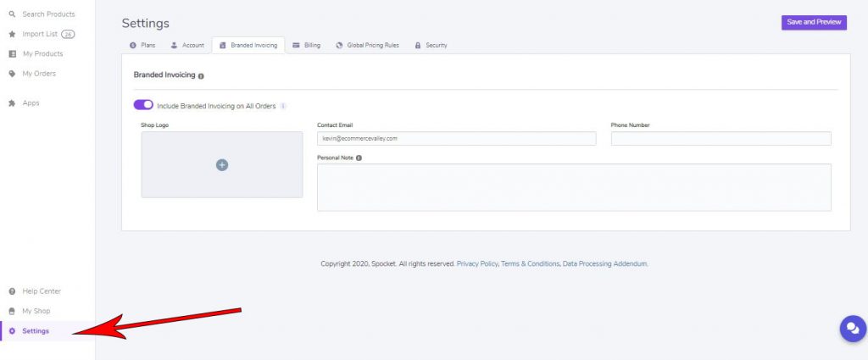Image resolution: width=868 pixels, height=360 pixels.
Task: Open the Terms & Conditions link
Action: point(531,263)
